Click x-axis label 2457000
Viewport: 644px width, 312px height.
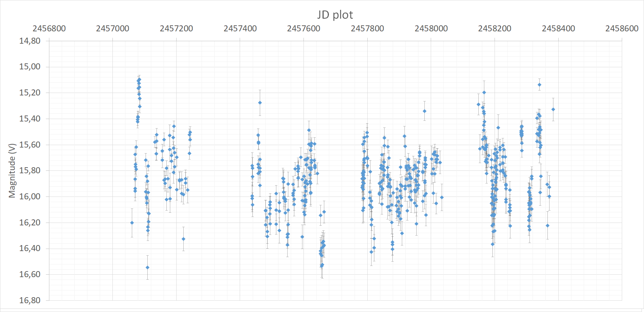click(x=112, y=29)
